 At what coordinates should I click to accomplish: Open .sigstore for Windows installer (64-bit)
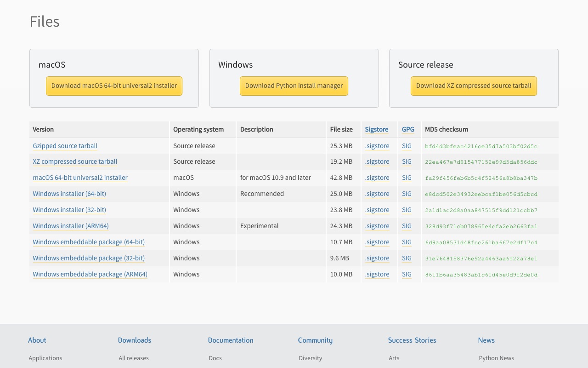[377, 194]
